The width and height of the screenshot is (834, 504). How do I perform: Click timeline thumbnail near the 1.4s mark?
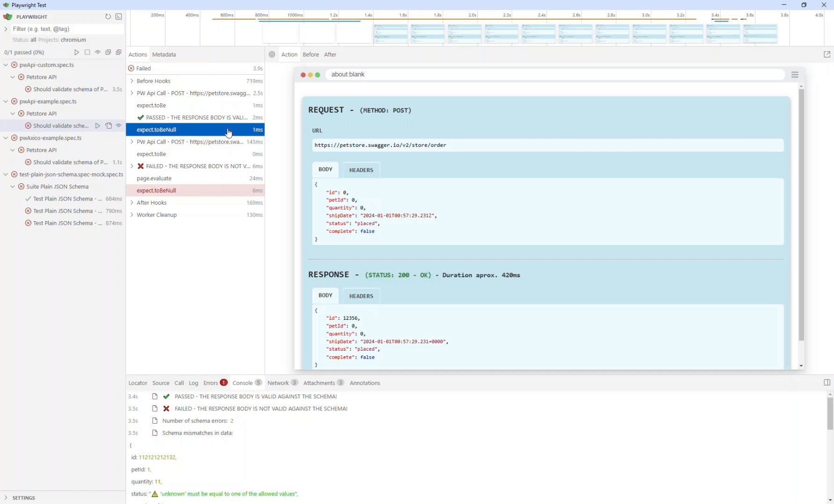(391, 34)
